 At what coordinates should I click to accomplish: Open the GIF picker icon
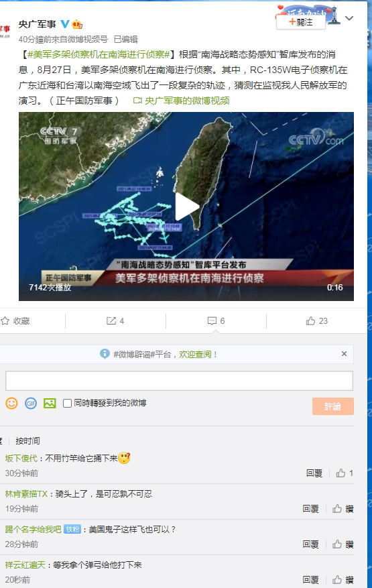pos(31,403)
